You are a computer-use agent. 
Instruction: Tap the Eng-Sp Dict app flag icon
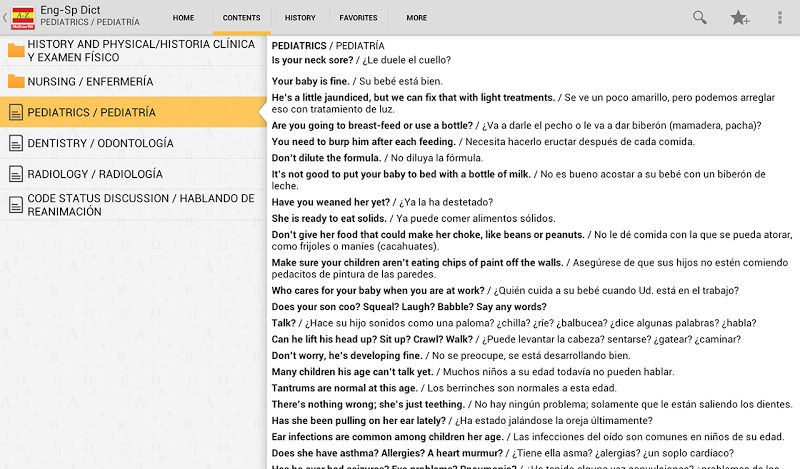tap(22, 17)
